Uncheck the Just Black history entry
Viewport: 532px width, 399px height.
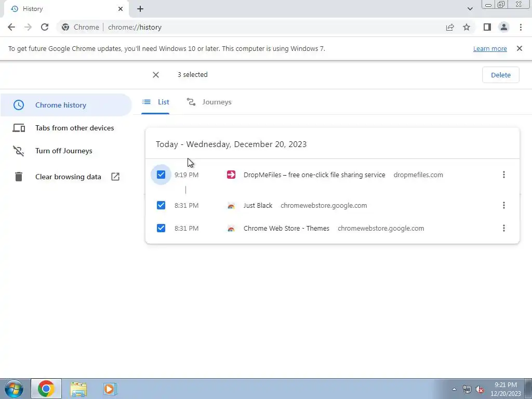click(161, 205)
